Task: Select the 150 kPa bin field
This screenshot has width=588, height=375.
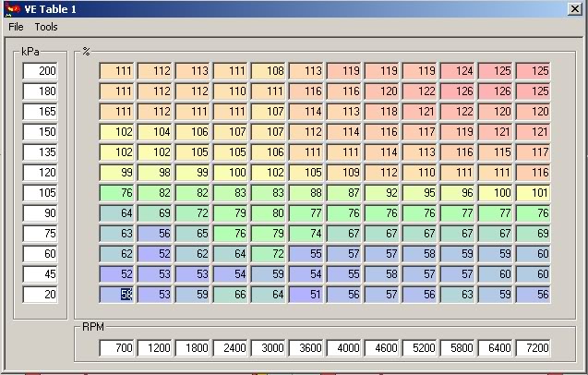Action: coord(40,132)
